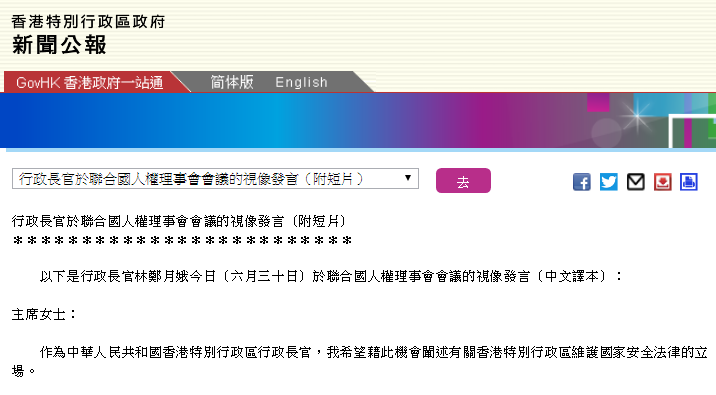Open the GovHK 香港政府一站通 tab
The height and width of the screenshot is (395, 716).
(x=90, y=82)
